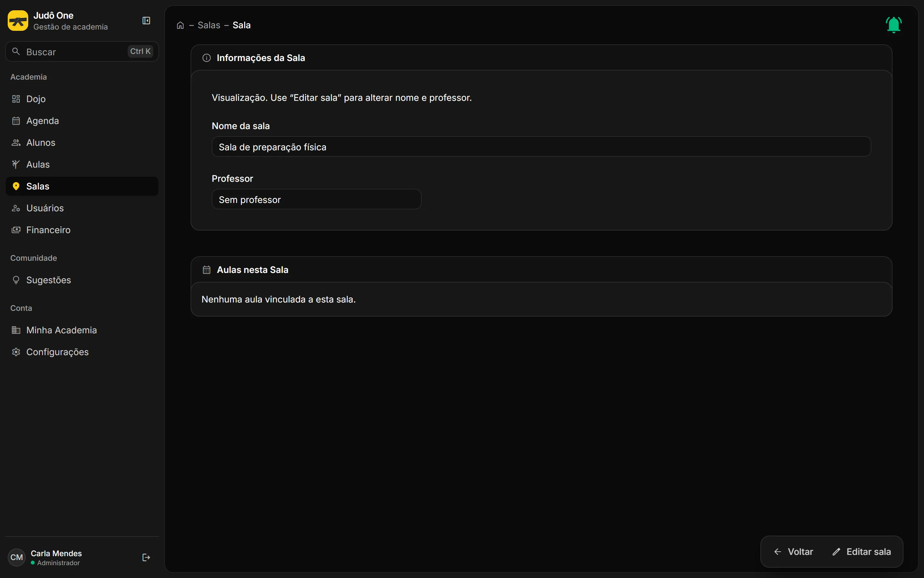Screen dimensions: 924x578
Task: Click the Financeiro money icon
Action: coord(16,230)
